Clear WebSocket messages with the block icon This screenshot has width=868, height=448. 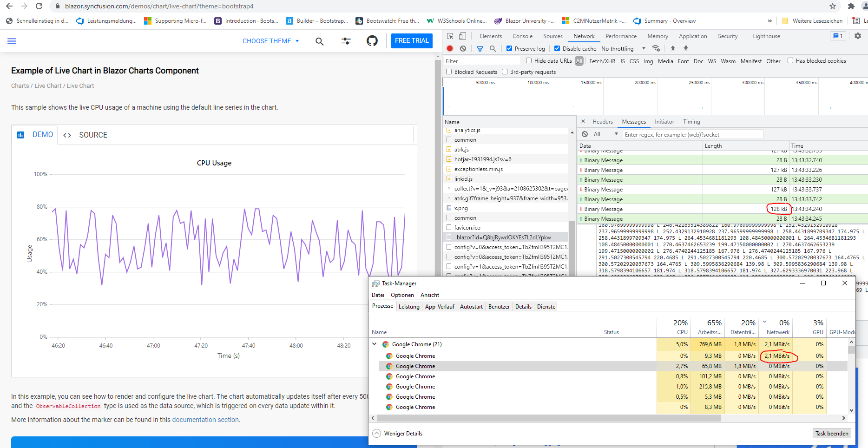pyautogui.click(x=585, y=134)
